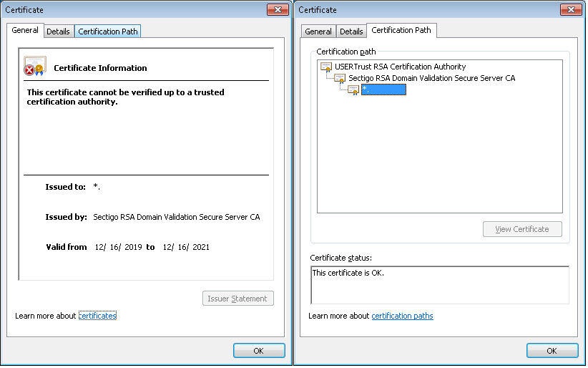Switch to Certification Path tab beside Certificate Information
The width and height of the screenshot is (588, 368).
(x=107, y=32)
